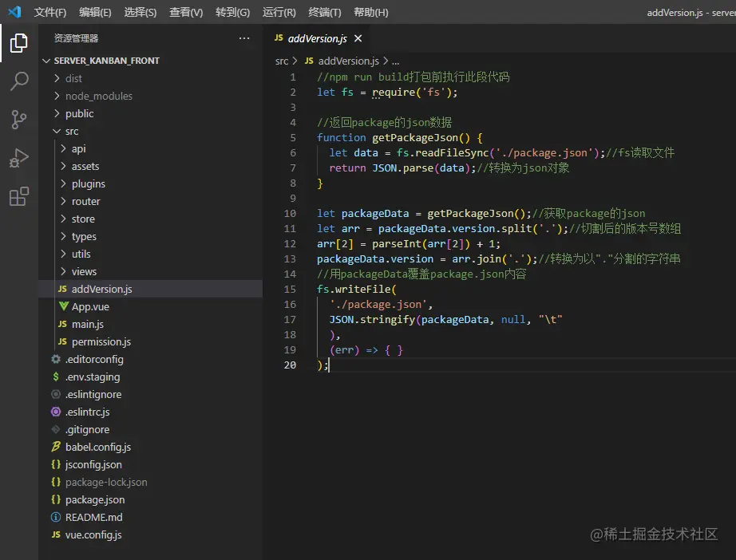736x560 pixels.
Task: Close the addVersion.js editor tab
Action: click(358, 38)
